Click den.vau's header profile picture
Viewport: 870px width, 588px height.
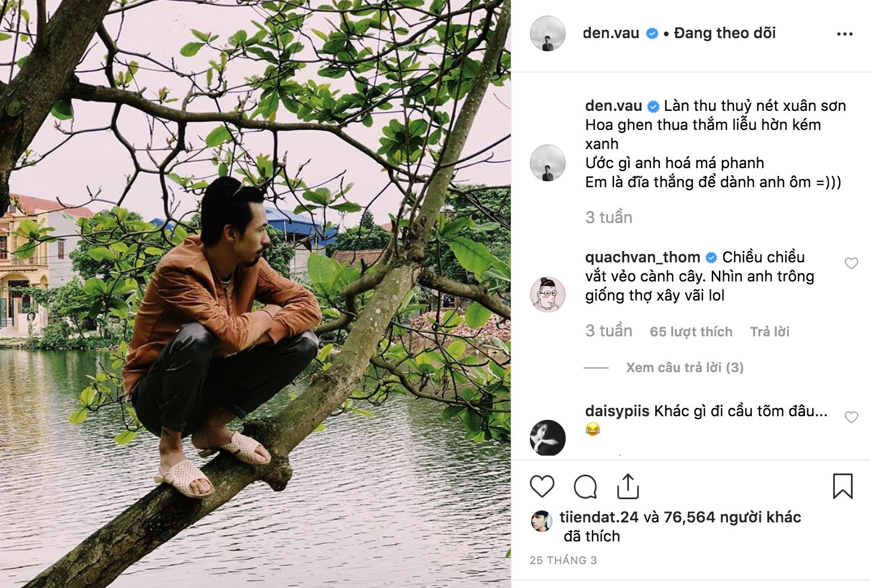[547, 33]
